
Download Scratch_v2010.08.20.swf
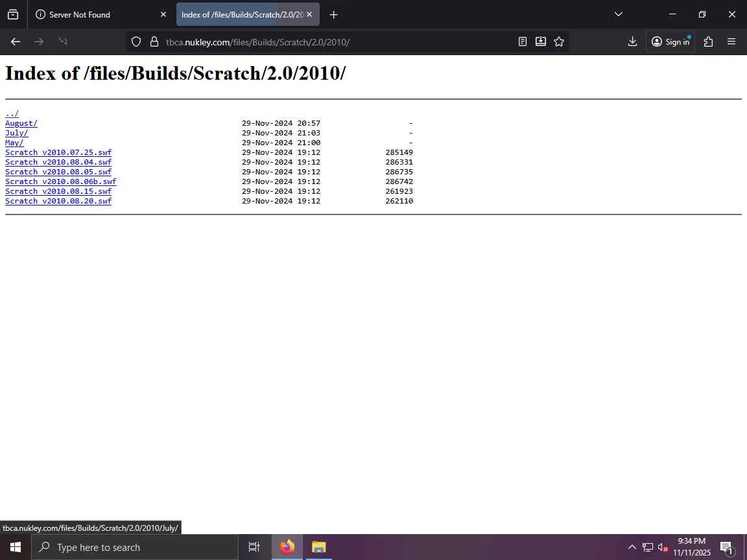58,201
